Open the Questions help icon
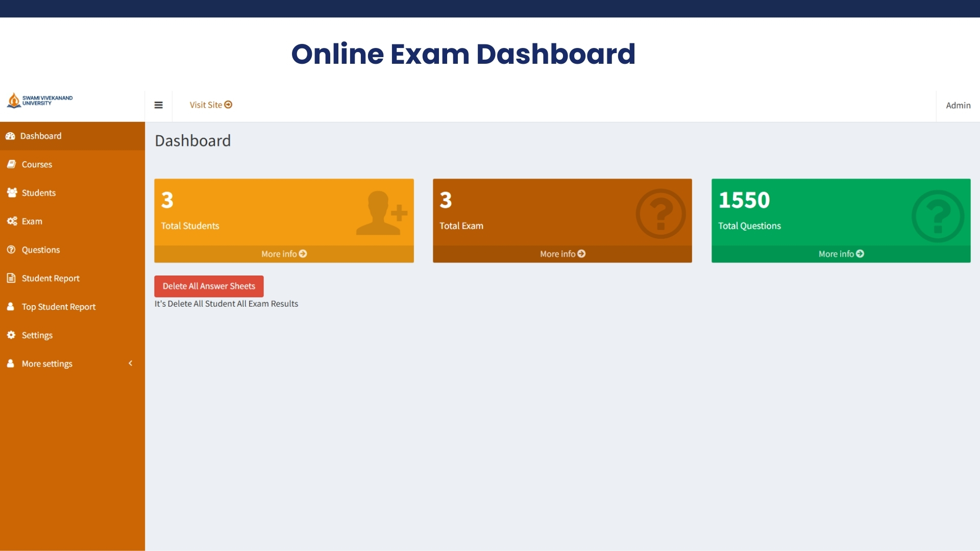The width and height of the screenshot is (980, 551). tap(11, 249)
